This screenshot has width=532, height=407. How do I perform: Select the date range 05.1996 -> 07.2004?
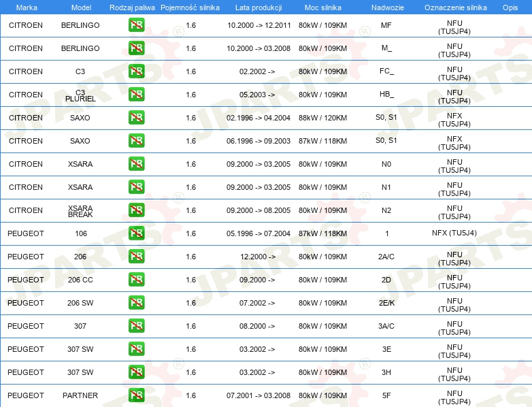click(259, 233)
